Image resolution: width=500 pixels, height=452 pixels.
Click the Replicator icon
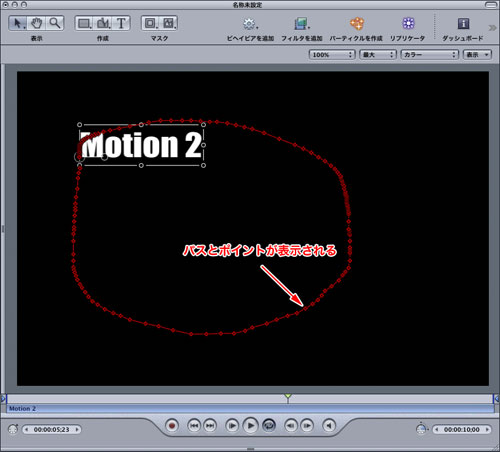[408, 23]
